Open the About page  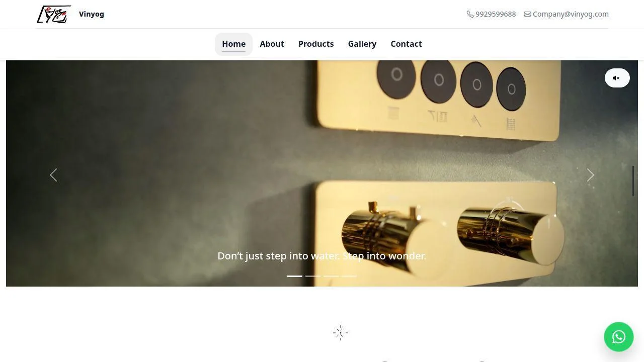pos(272,44)
